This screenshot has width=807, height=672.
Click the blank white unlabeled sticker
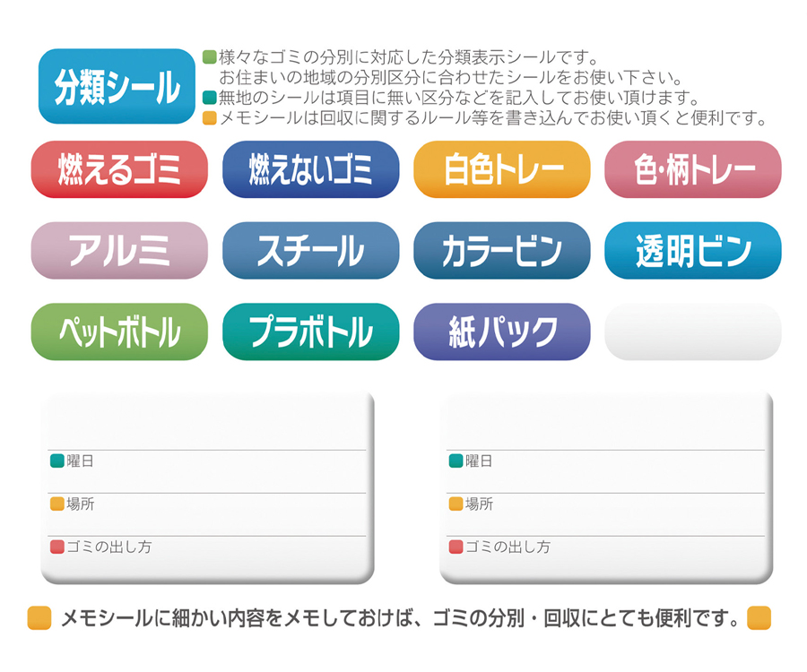692,332
